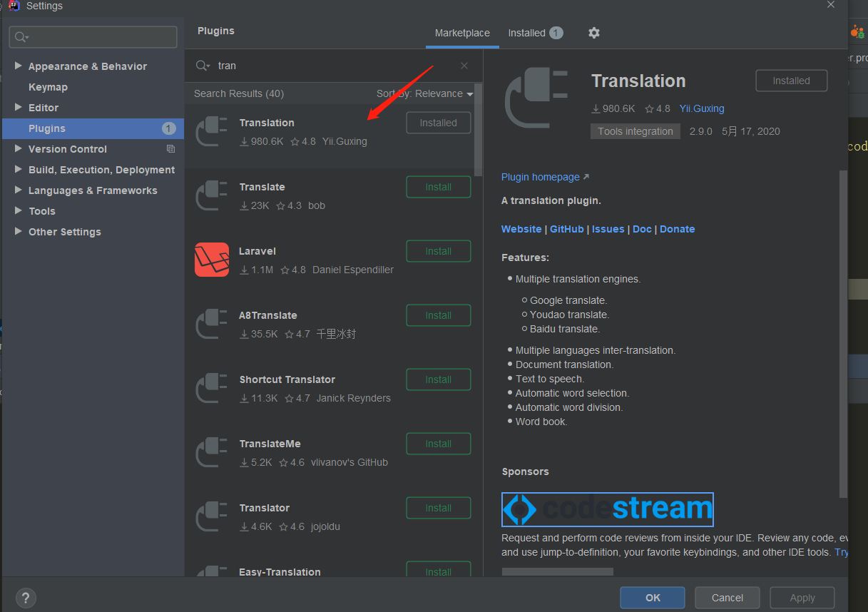Click the plugin results list scrollbar
This screenshot has width=868, height=612.
479,130
